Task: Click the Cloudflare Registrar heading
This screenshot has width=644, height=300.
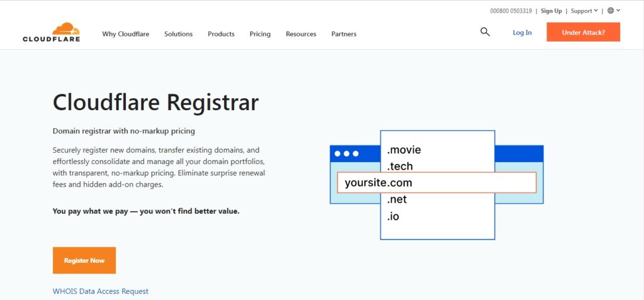Action: point(156,103)
